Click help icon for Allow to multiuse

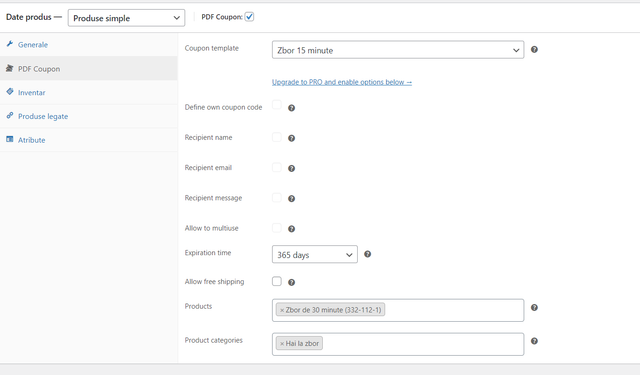coord(291,229)
